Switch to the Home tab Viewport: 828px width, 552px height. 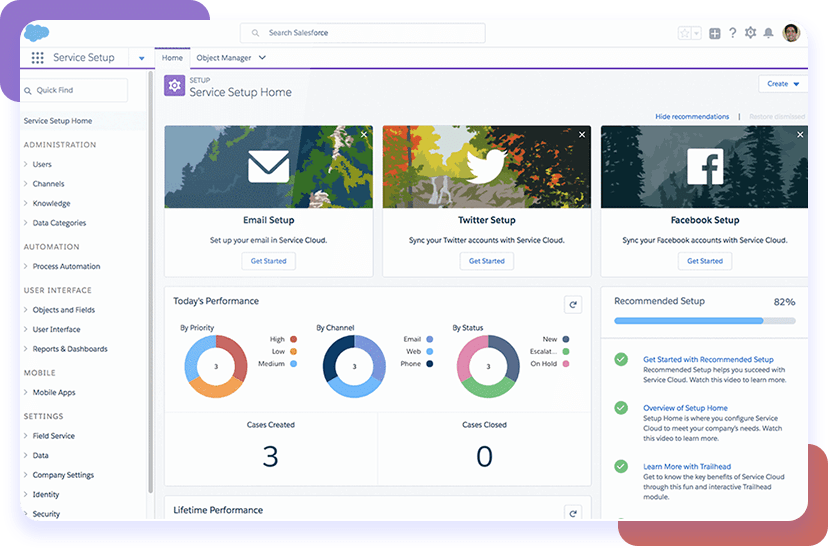pyautogui.click(x=172, y=58)
